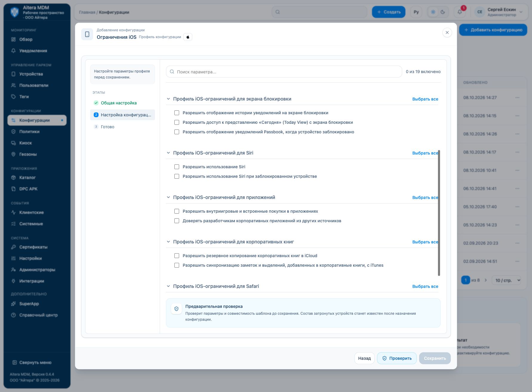The image size is (532, 392).
Task: Collapse the Safari restrictions section chevron
Action: point(168,286)
